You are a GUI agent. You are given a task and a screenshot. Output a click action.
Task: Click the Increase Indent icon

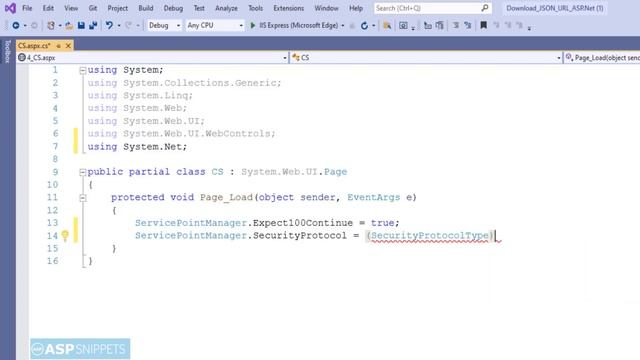[467, 26]
